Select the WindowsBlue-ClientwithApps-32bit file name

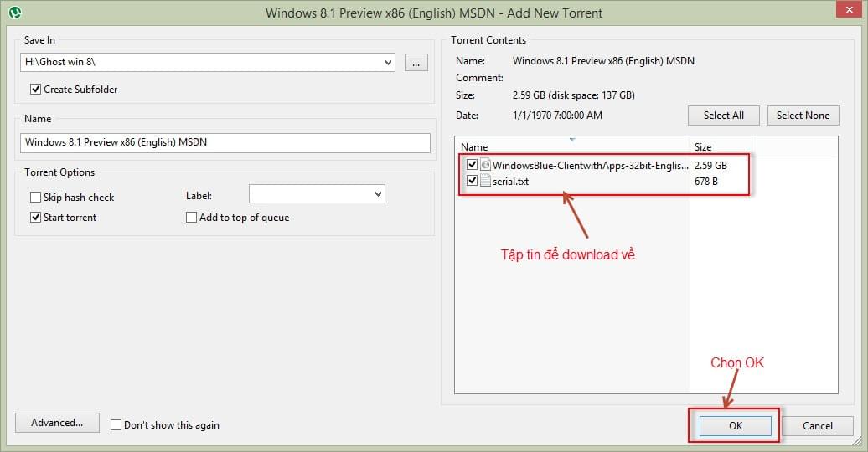[591, 166]
